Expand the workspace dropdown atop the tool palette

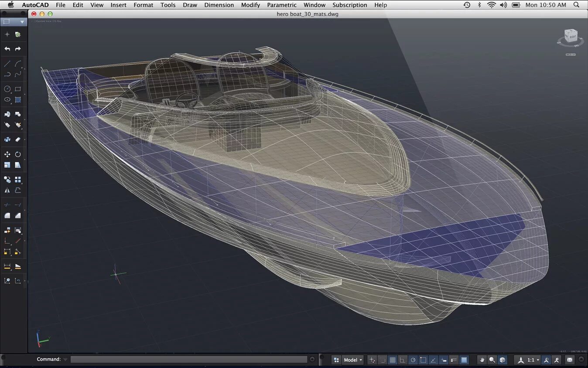pos(22,22)
